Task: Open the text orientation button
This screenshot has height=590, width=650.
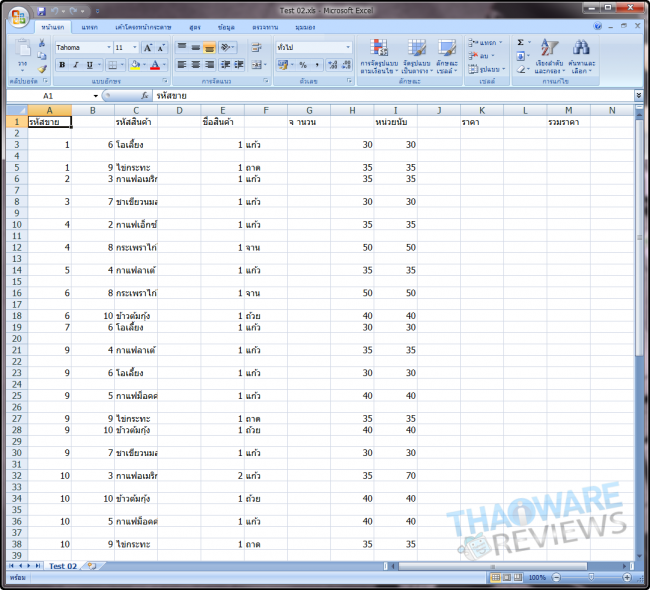Action: [x=227, y=47]
